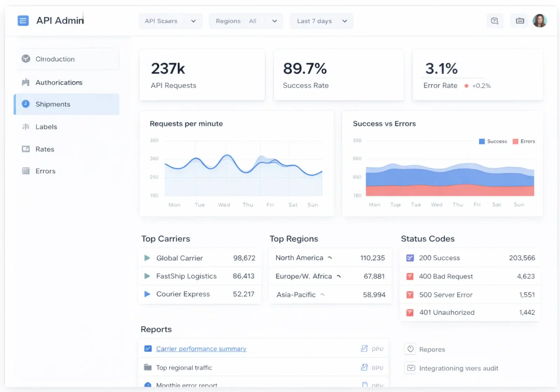Click the 200 Success status checkbox
The height and width of the screenshot is (392, 560).
point(410,258)
